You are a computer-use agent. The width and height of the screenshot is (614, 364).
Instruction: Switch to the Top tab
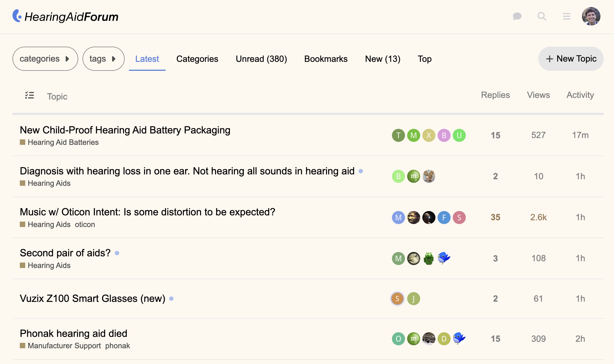pos(425,59)
